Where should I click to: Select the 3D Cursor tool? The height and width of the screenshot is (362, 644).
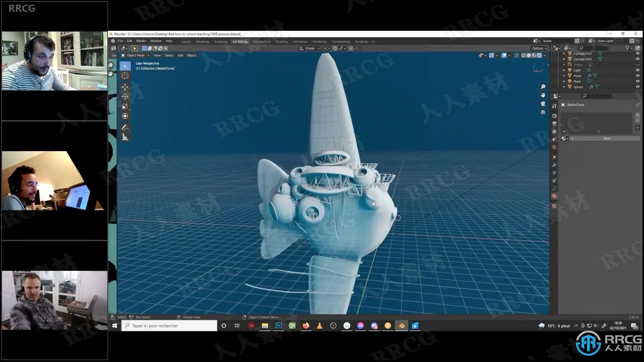coord(125,76)
